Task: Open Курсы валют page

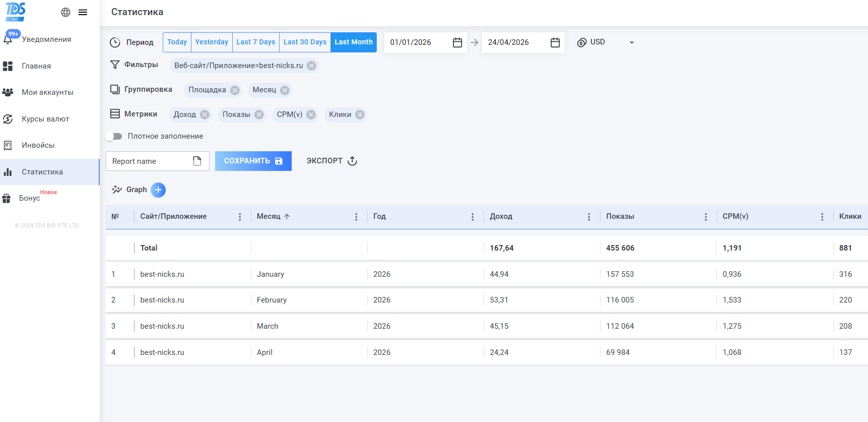Action: [49, 119]
